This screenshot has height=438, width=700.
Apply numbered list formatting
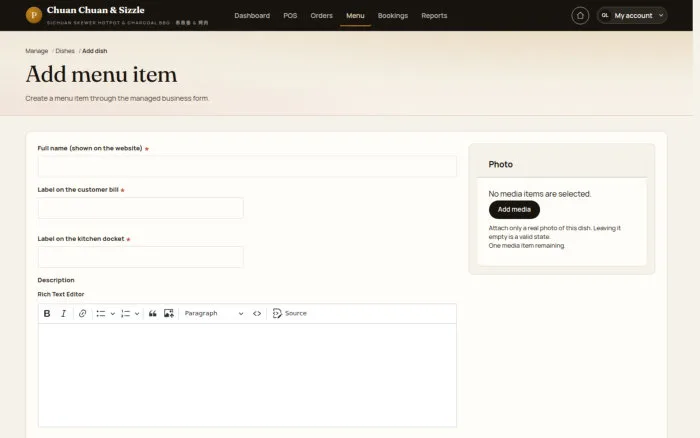pos(125,313)
